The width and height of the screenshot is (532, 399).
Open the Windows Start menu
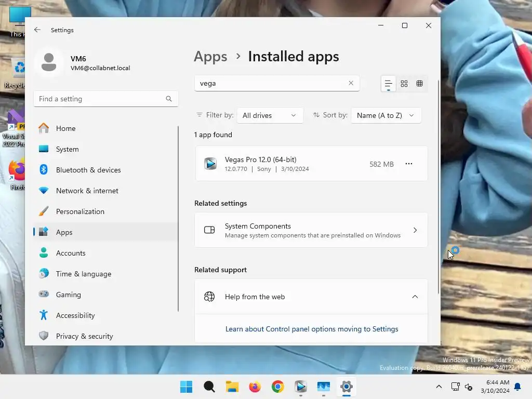click(x=186, y=387)
